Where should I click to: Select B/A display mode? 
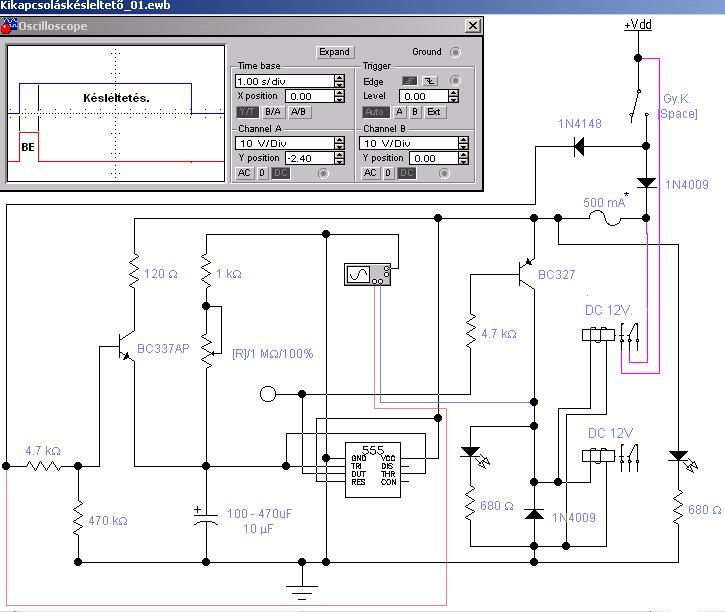coord(273,112)
